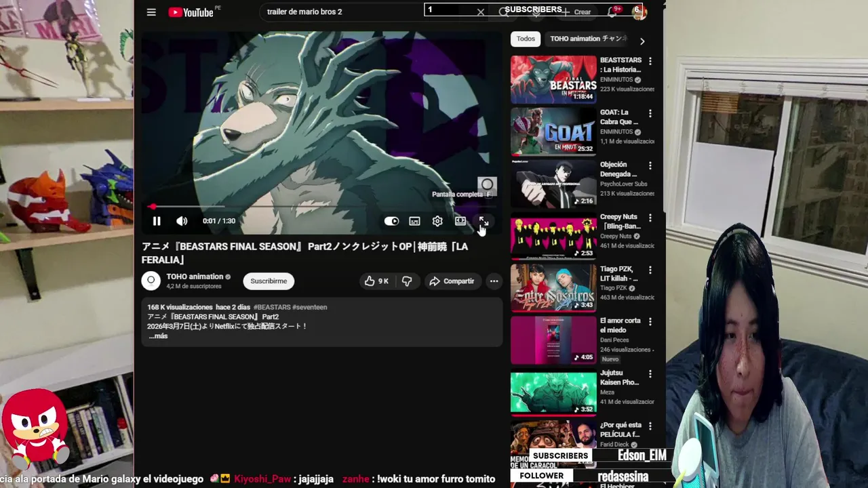This screenshot has height=488, width=868.
Task: Open TOHO animation channel avatar
Action: 151,281
